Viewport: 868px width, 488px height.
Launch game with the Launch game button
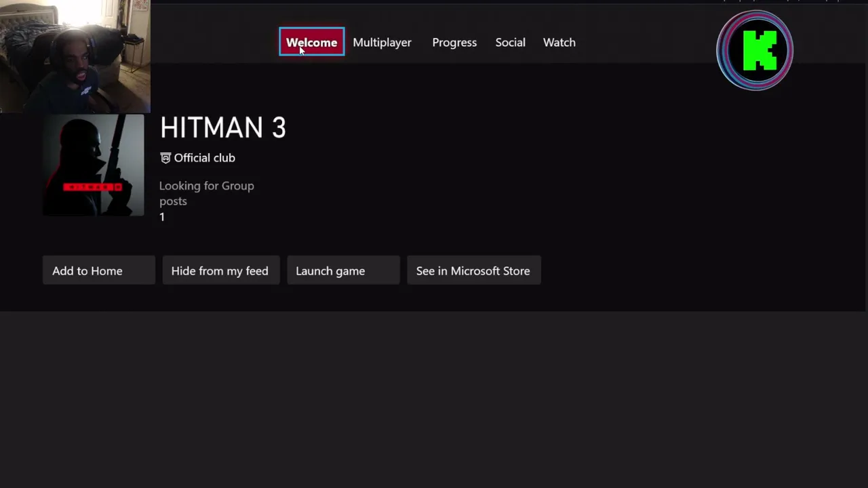coord(343,270)
